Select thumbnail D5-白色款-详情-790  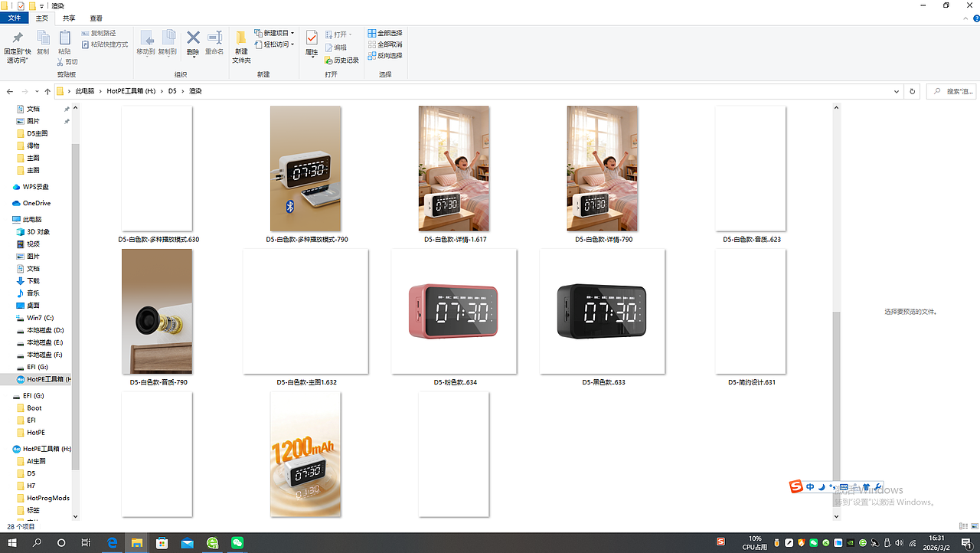(x=603, y=169)
